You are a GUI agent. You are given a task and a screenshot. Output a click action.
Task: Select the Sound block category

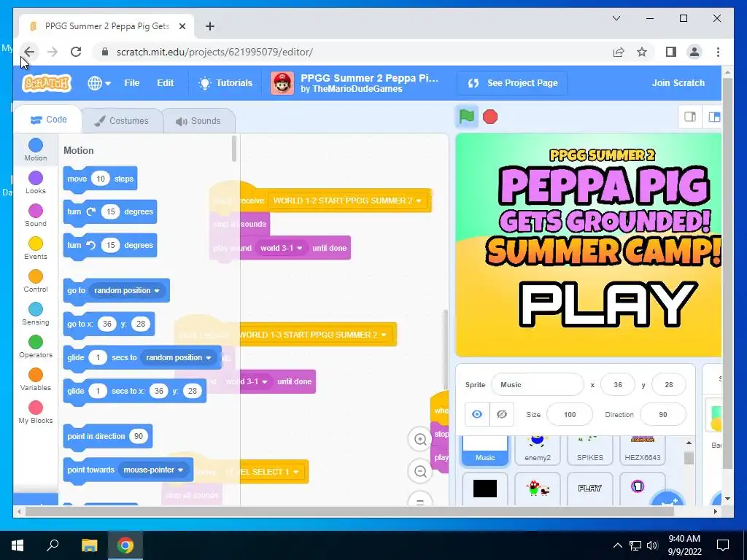point(36,215)
